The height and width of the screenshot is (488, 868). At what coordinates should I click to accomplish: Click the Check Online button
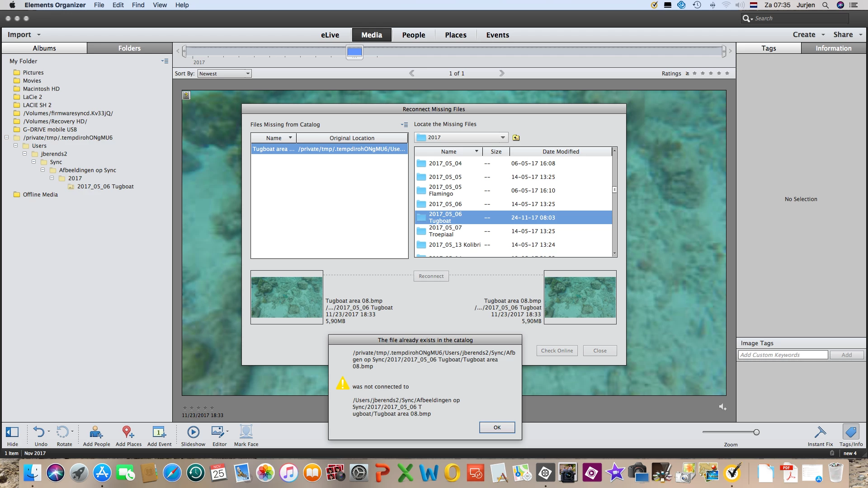tap(557, 351)
